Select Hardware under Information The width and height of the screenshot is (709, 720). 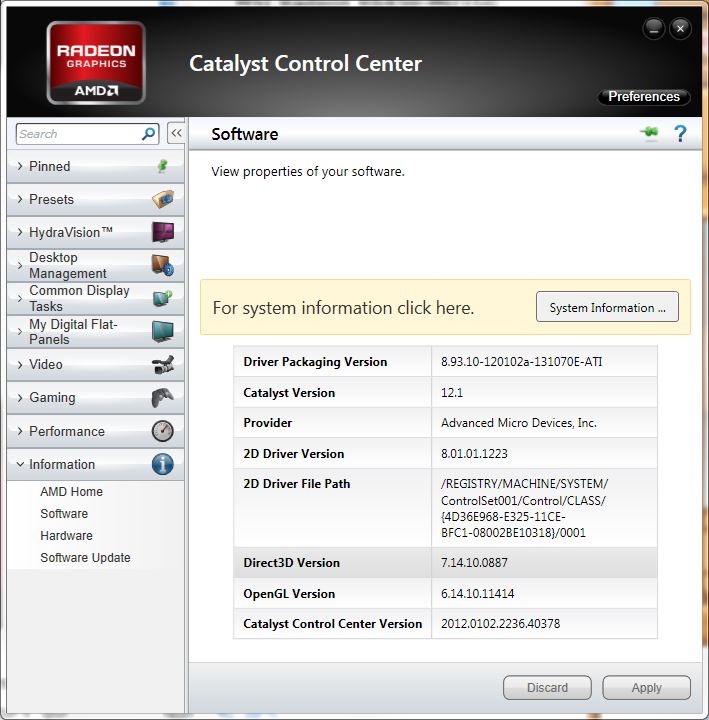click(x=66, y=535)
